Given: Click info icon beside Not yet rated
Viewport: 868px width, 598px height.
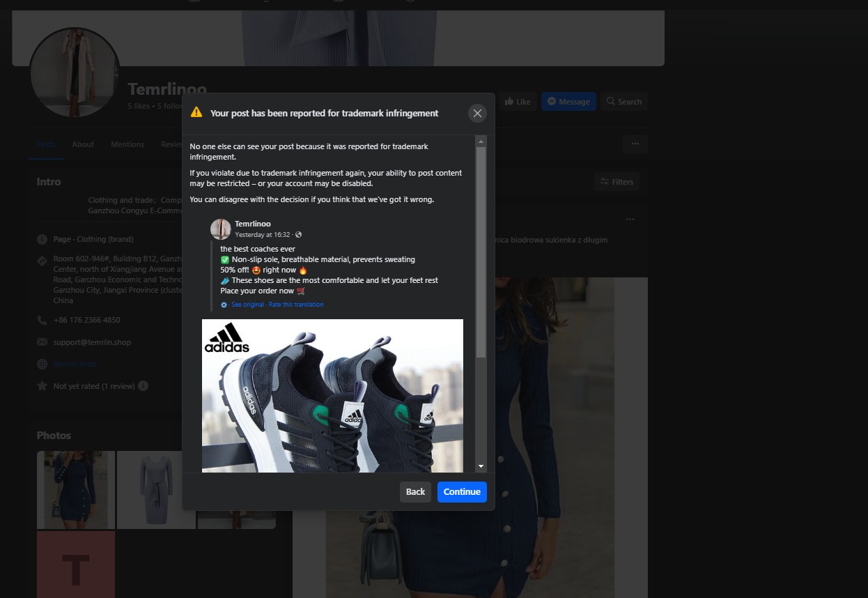Looking at the screenshot, I should click(143, 385).
